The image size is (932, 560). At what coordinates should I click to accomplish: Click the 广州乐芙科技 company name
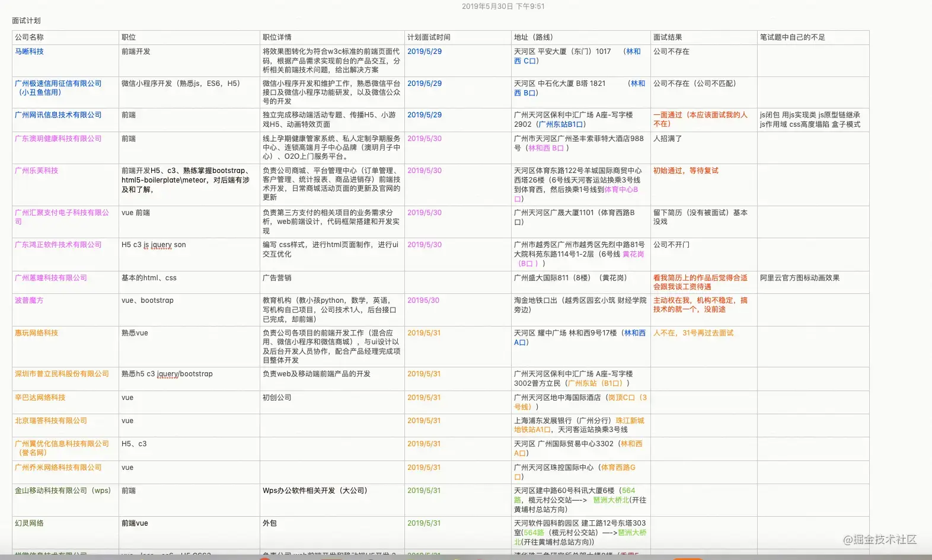[x=36, y=171]
